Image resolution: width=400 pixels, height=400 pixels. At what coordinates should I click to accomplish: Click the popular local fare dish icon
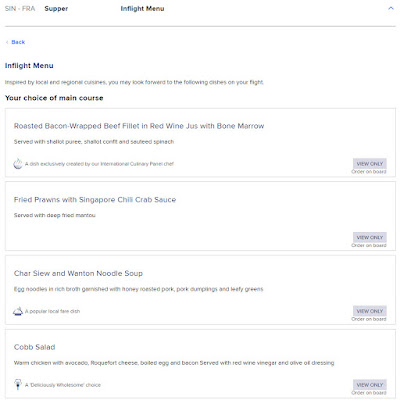18,311
